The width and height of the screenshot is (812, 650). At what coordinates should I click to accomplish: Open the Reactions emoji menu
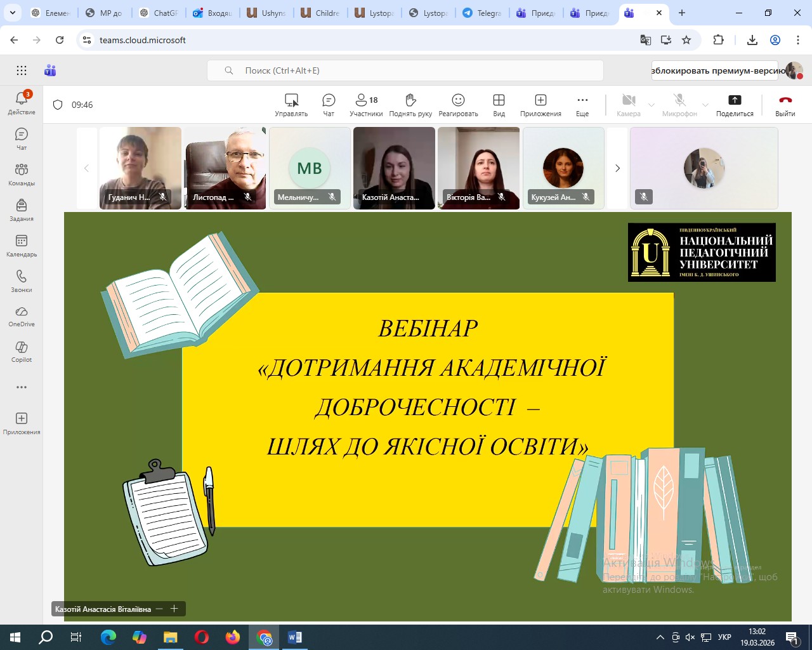458,105
